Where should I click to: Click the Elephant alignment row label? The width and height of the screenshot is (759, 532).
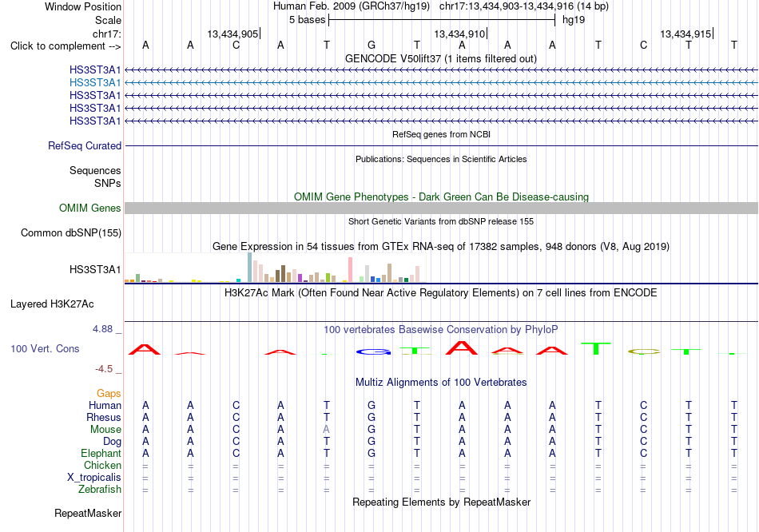pos(101,454)
